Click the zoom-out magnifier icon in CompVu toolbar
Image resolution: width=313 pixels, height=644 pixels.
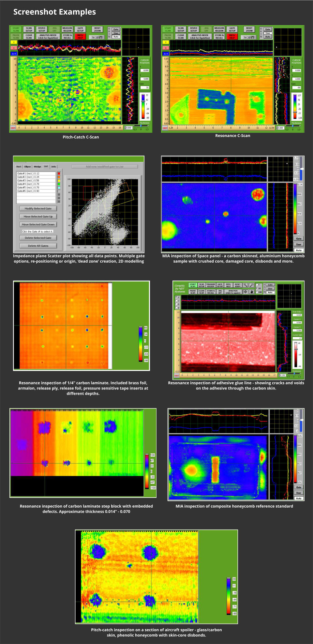click(x=251, y=285)
